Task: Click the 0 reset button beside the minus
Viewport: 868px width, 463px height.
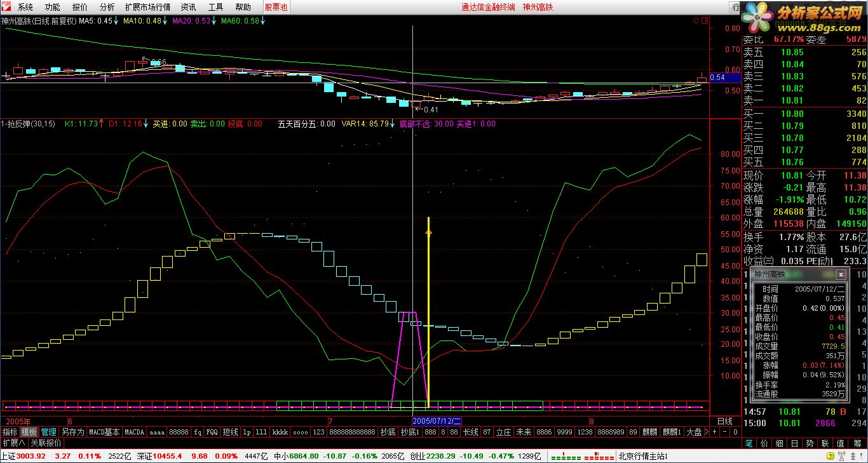Action: [x=735, y=432]
